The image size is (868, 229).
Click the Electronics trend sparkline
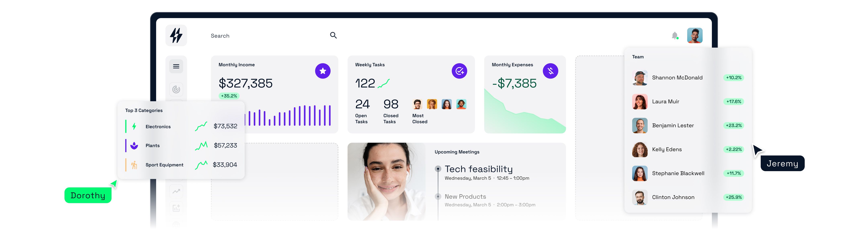coord(201,126)
